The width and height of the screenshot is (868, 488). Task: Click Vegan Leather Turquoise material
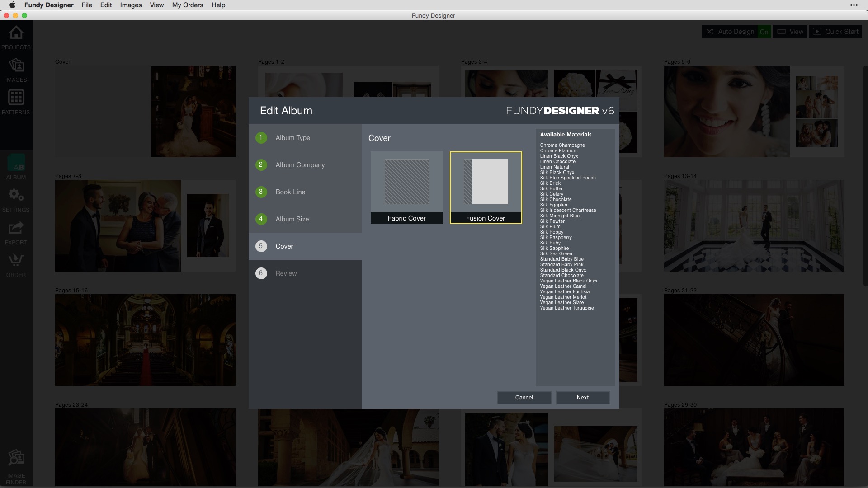567,308
